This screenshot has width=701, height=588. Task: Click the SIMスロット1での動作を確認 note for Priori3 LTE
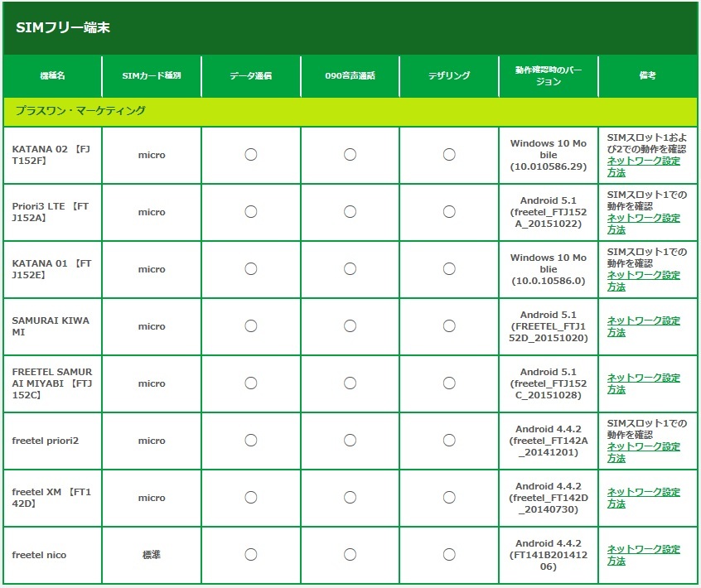click(x=646, y=200)
